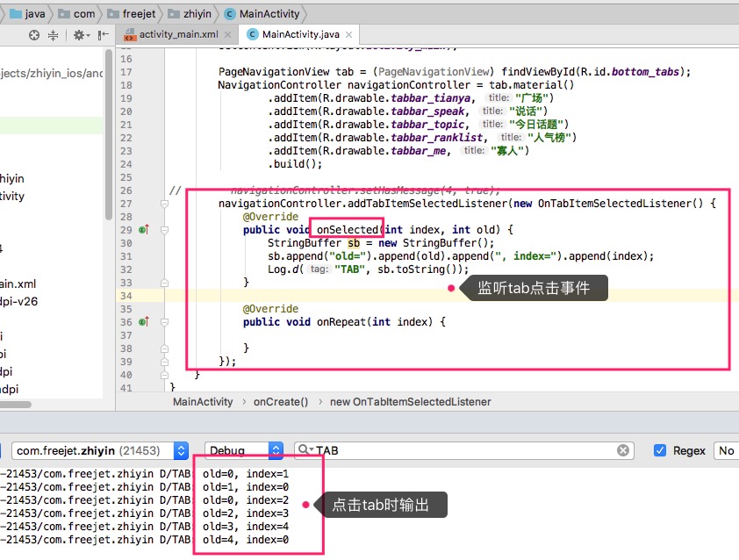Click the hide project panel icon
The width and height of the screenshot is (739, 560).
[x=104, y=35]
